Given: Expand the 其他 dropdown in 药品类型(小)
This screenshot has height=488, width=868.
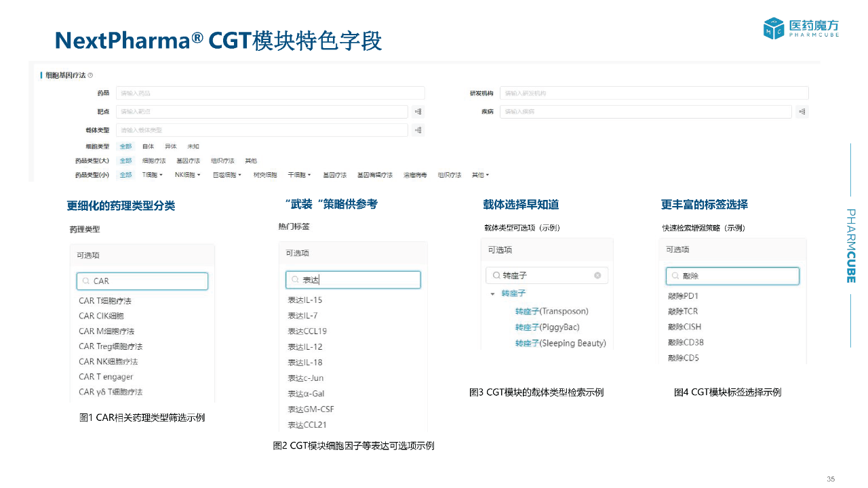Looking at the screenshot, I should pos(480,175).
